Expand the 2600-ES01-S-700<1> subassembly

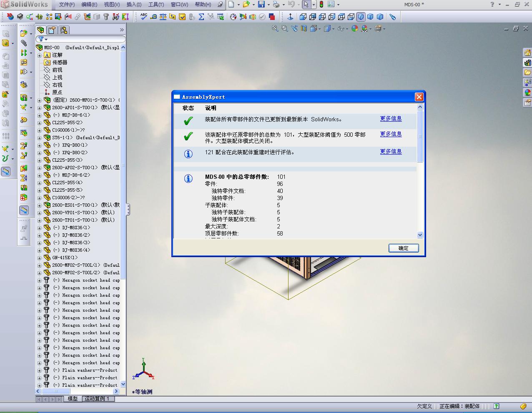[x=40, y=205]
